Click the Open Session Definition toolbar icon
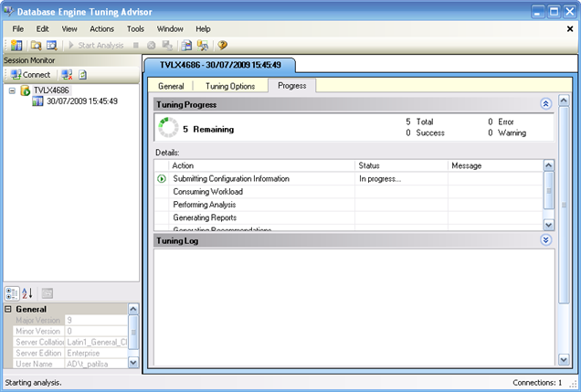Image resolution: width=581 pixels, height=392 pixels. coord(51,45)
